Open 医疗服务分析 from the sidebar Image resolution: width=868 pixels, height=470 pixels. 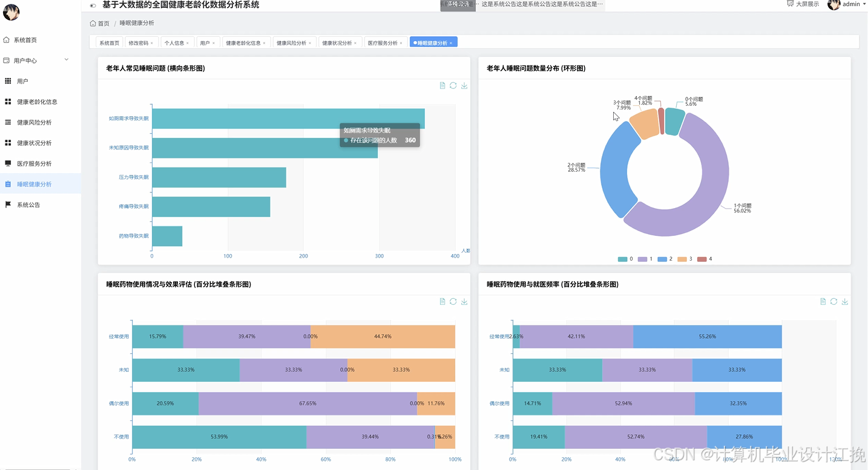(x=41, y=163)
